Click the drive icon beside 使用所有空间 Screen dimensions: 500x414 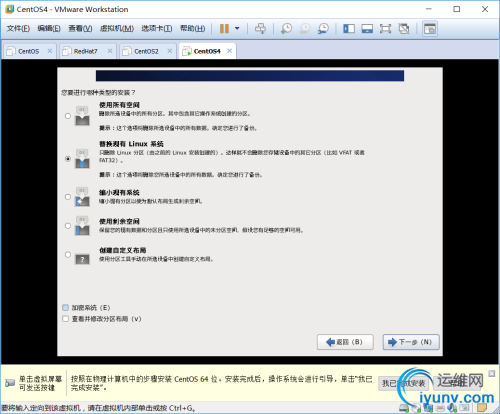click(x=82, y=116)
